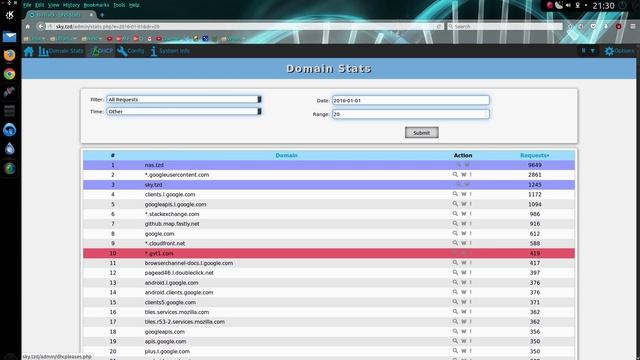Open the Tools menu

pos(119,5)
